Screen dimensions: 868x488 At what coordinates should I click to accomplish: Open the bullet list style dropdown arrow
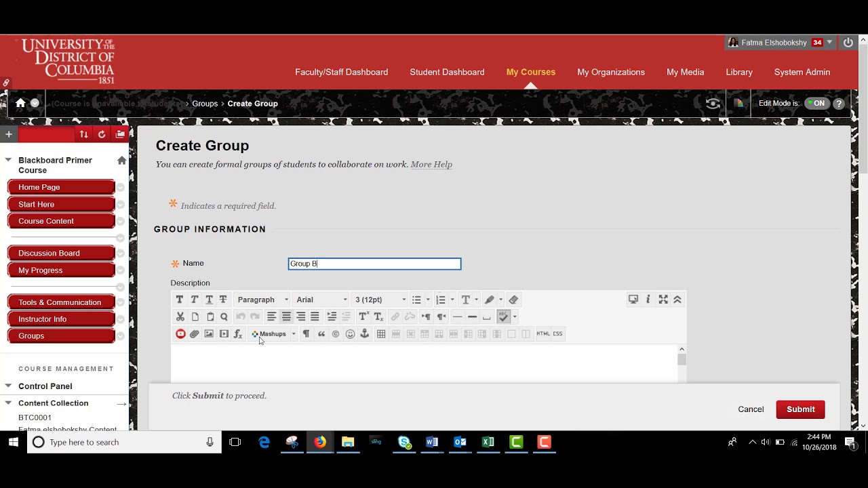point(428,300)
